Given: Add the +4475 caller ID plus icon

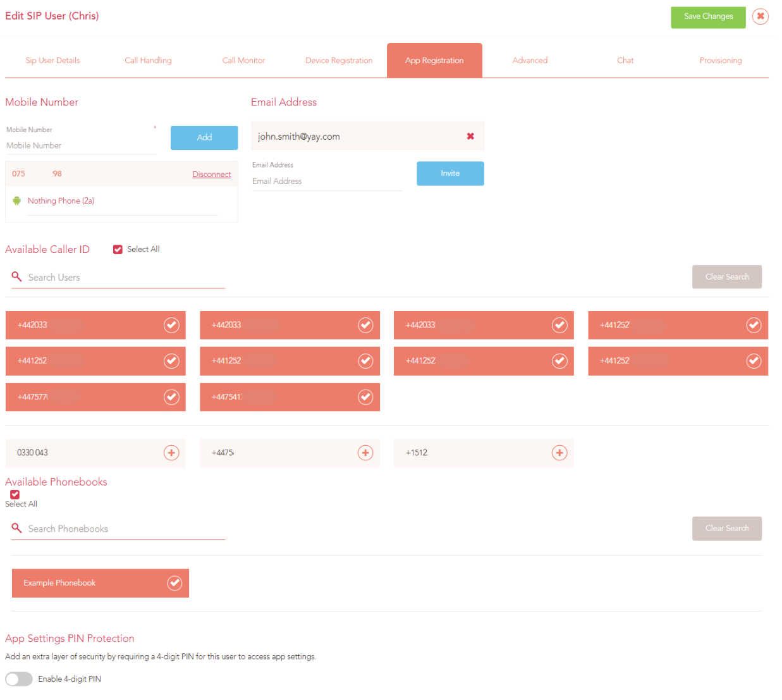Looking at the screenshot, I should [x=365, y=453].
